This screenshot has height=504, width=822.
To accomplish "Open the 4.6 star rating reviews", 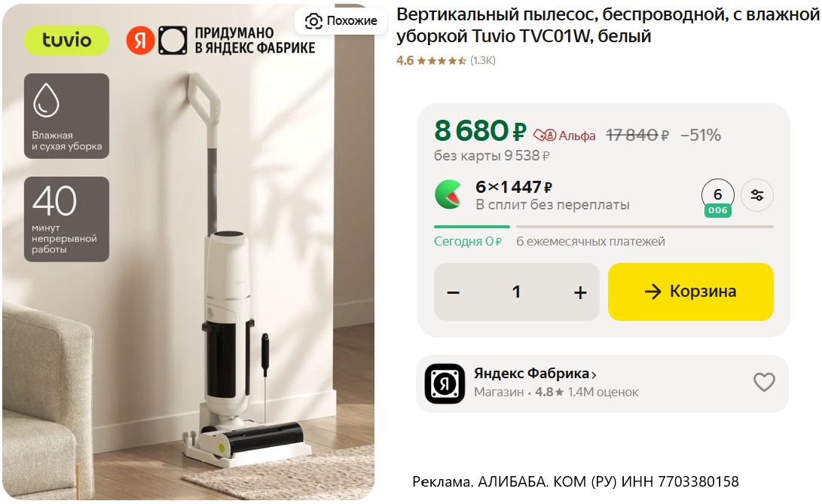I will 445,60.
